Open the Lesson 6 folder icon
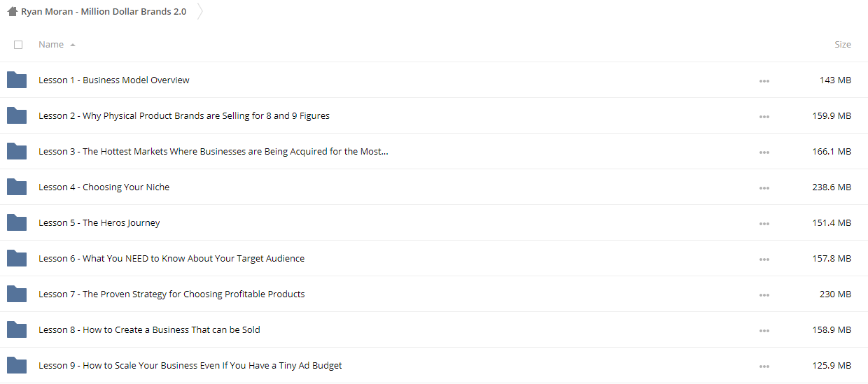 click(17, 258)
